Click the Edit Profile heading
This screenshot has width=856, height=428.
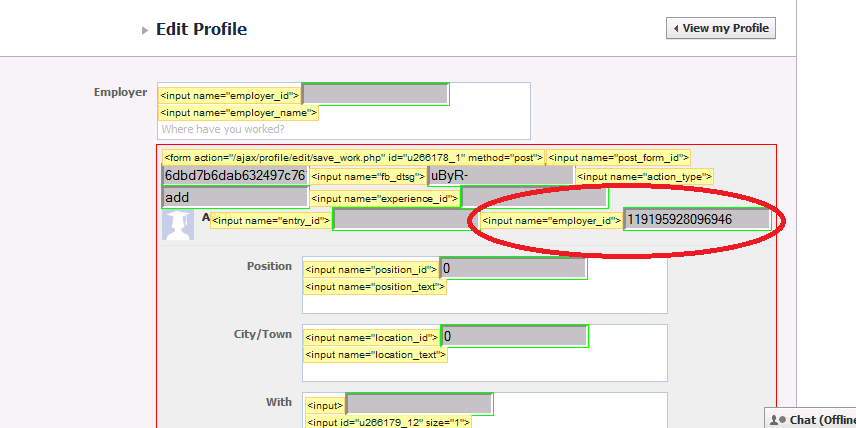pos(201,29)
